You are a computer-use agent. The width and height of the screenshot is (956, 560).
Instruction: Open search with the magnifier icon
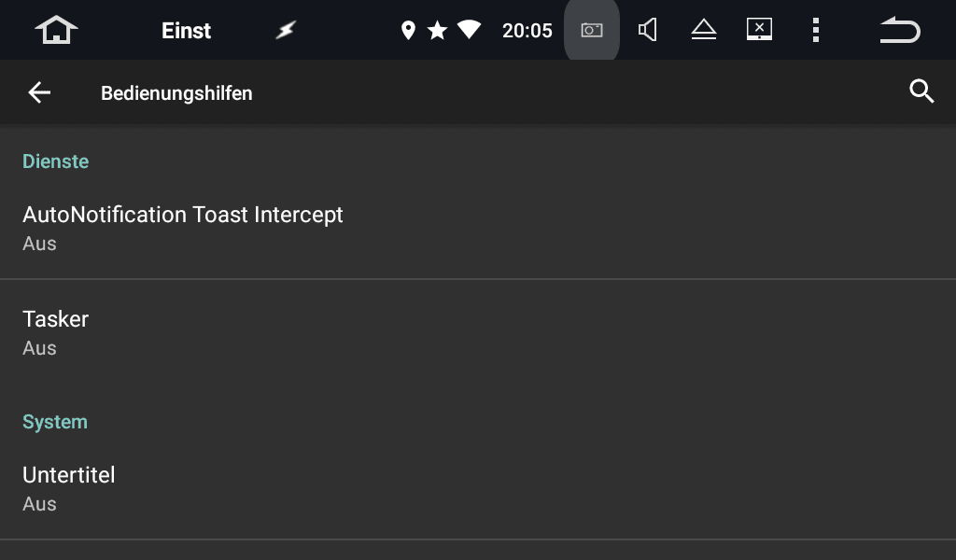(x=921, y=91)
